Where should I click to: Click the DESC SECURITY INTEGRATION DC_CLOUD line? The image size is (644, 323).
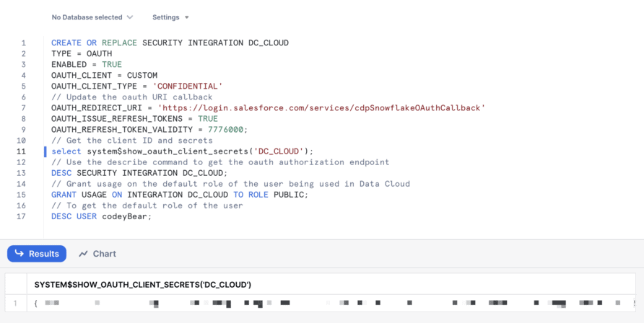tap(139, 173)
